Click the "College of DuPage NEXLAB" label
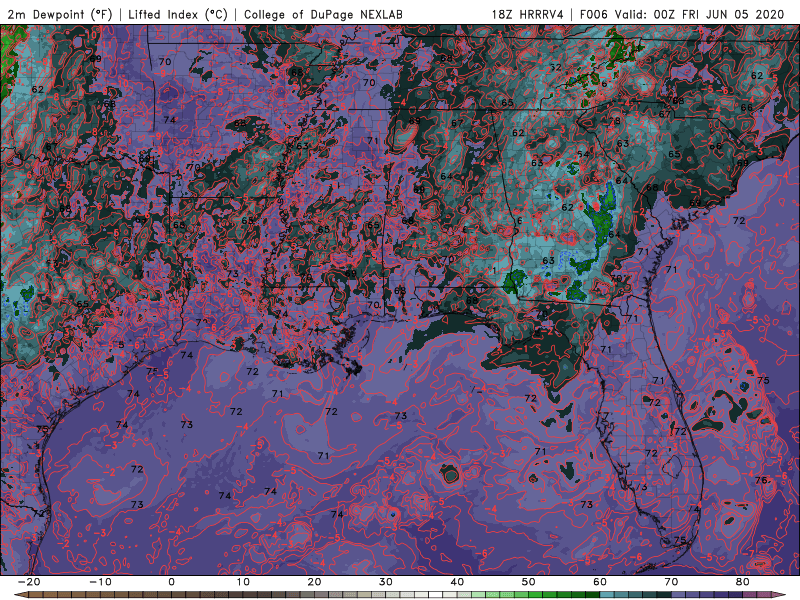The image size is (800, 600). (323, 14)
